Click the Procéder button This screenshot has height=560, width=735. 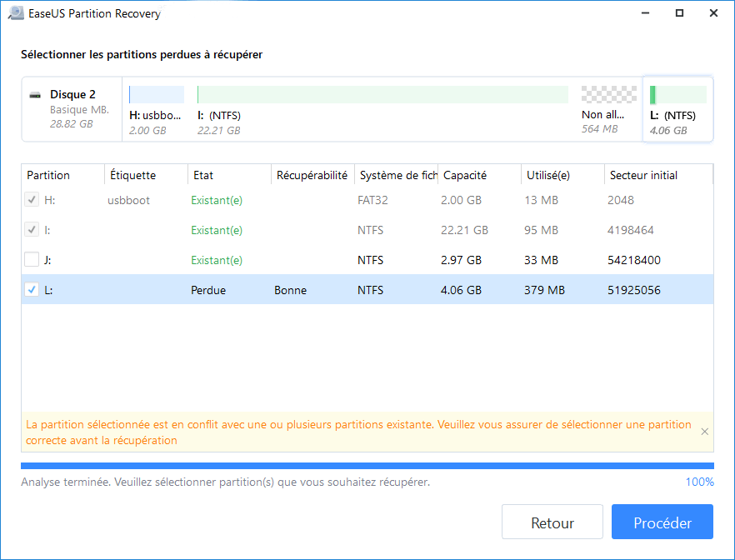pos(662,522)
